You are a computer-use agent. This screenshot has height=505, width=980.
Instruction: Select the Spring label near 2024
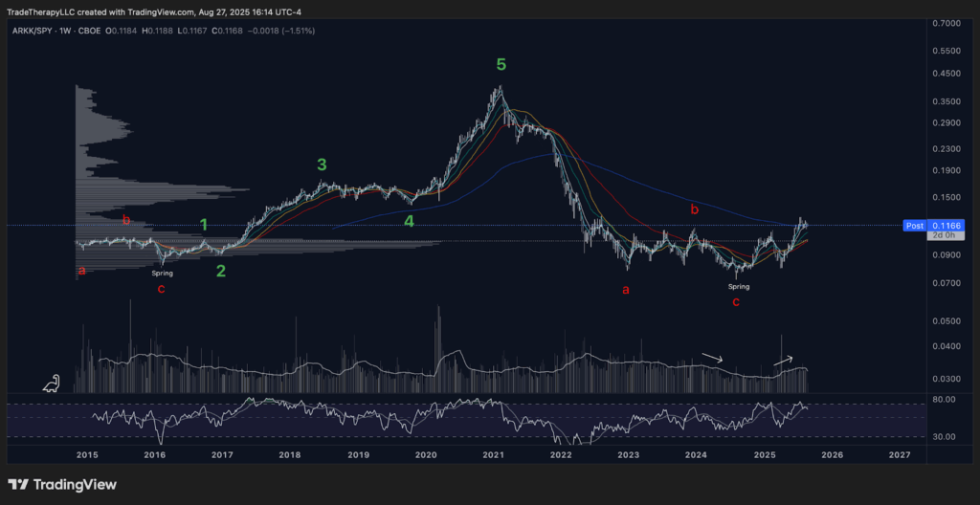pos(738,286)
